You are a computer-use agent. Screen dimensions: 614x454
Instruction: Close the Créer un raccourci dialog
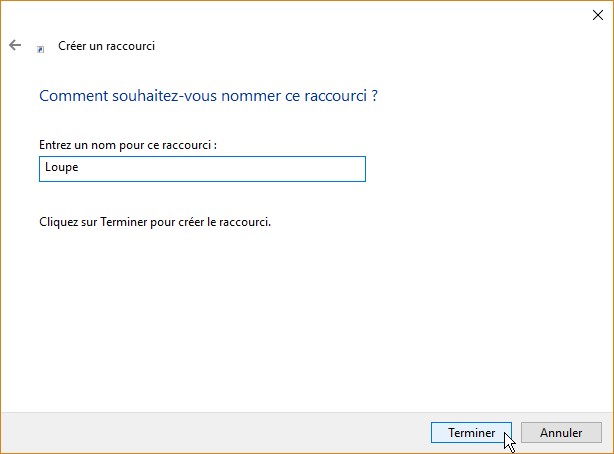597,15
